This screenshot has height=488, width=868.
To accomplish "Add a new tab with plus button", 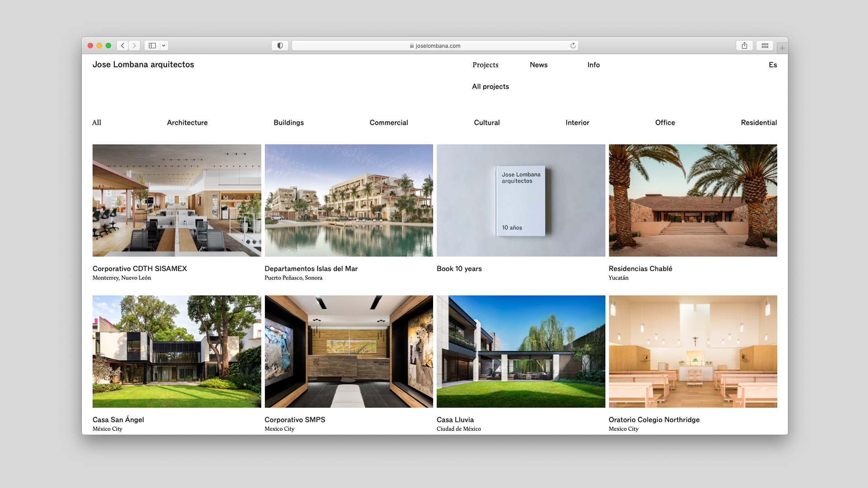I will point(782,47).
